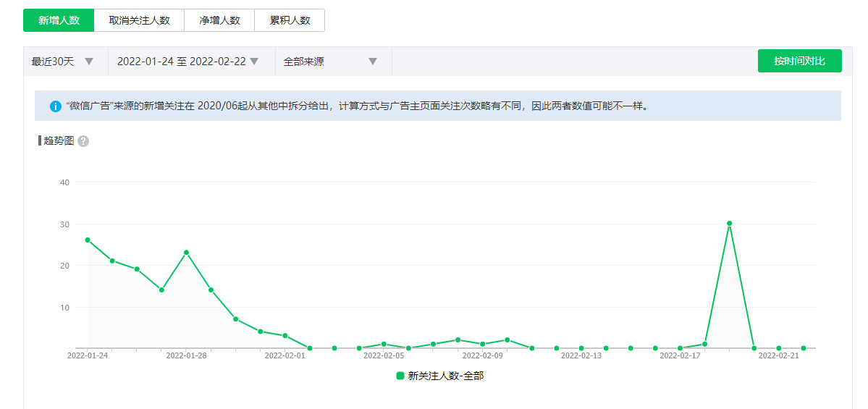This screenshot has width=868, height=409.
Task: Click the 按时间对比 button
Action: click(799, 61)
